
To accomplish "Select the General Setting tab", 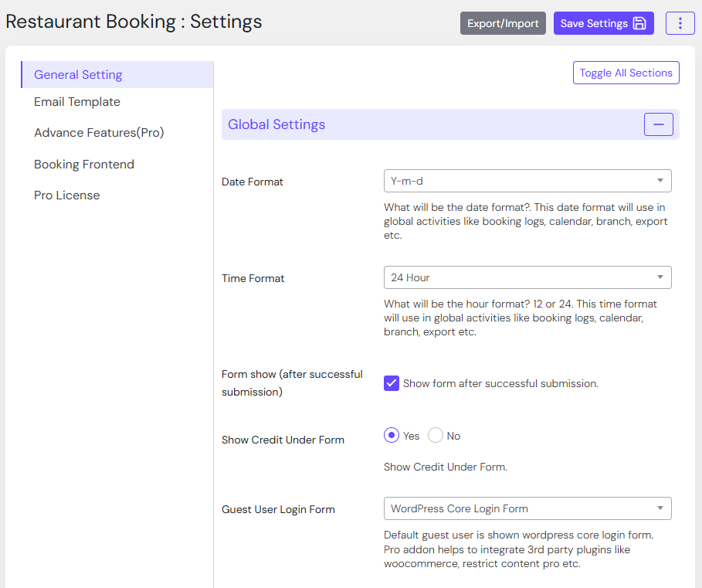I will (x=117, y=74).
